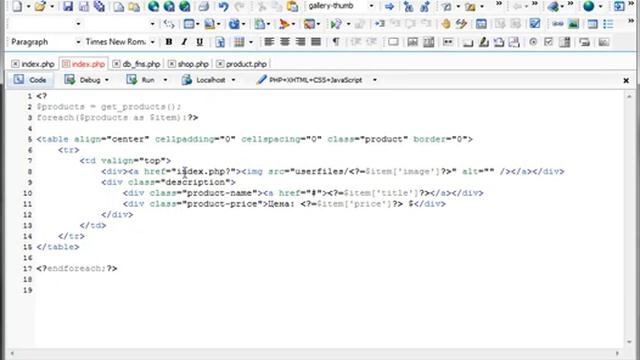The image size is (640, 360).
Task: Open the Paragraph style dropdown
Action: pos(78,42)
